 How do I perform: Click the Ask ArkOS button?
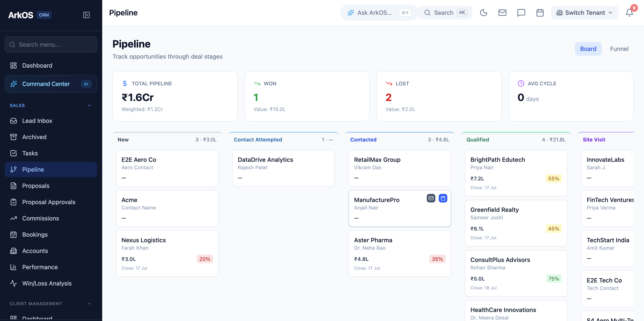pyautogui.click(x=379, y=13)
